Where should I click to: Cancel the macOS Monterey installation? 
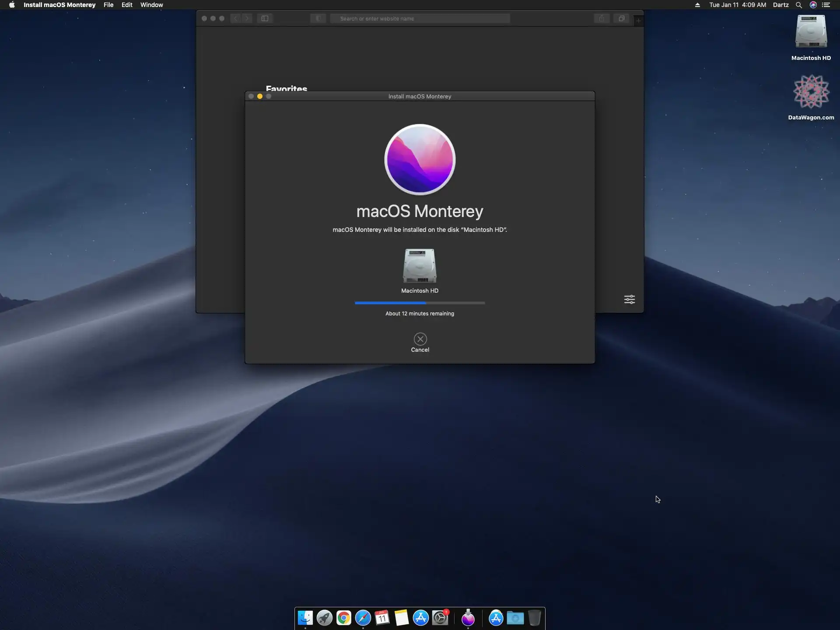[420, 339]
